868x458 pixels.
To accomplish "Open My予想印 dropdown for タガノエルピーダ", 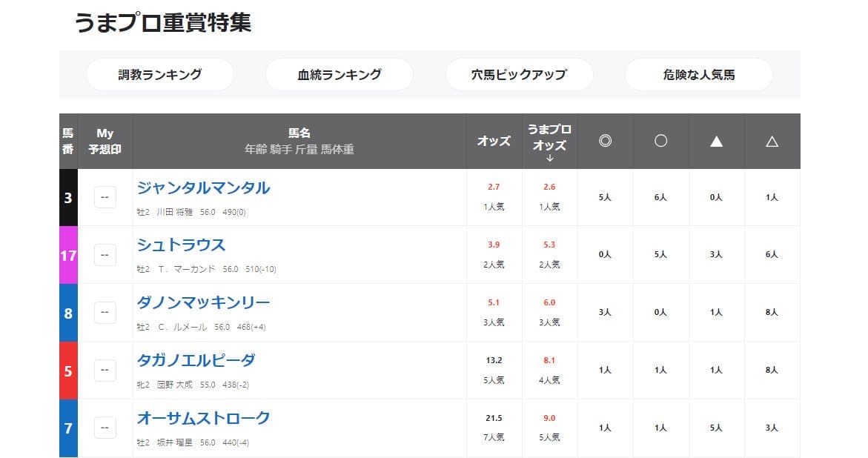I will [x=105, y=370].
